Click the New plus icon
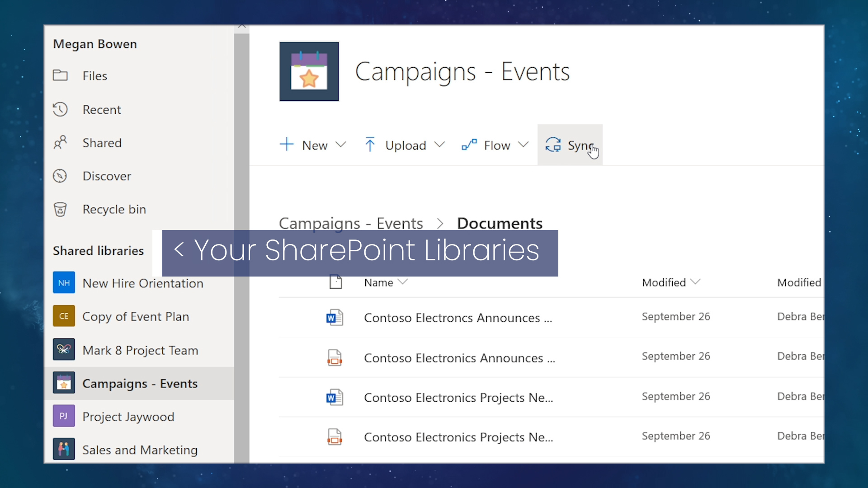 click(287, 145)
